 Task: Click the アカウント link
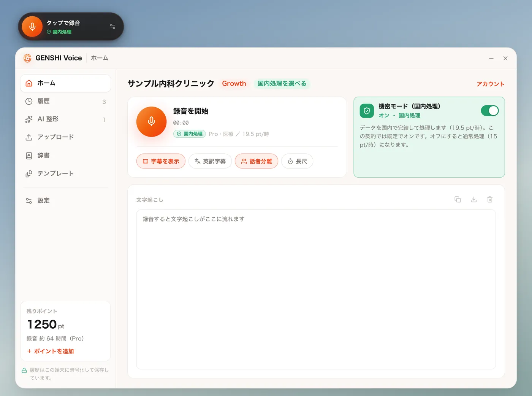pyautogui.click(x=491, y=84)
